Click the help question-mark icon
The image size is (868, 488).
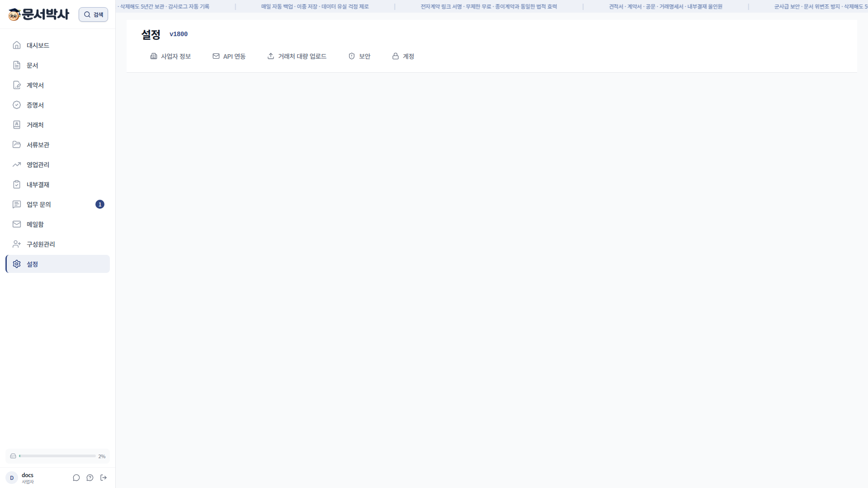90,478
